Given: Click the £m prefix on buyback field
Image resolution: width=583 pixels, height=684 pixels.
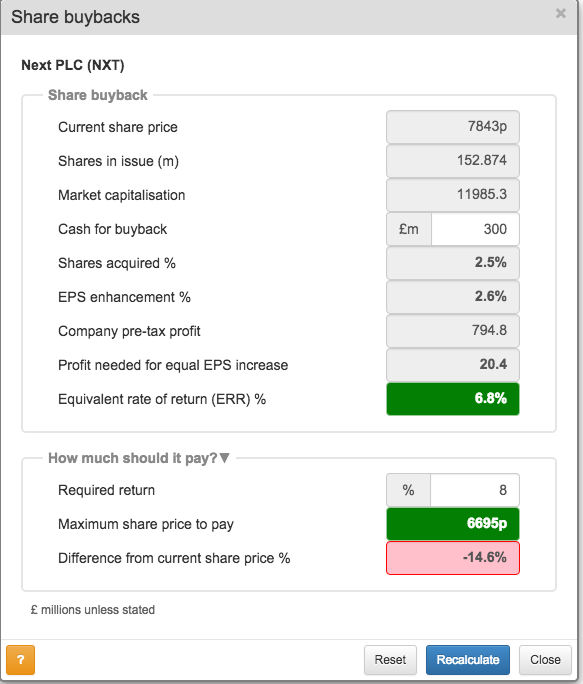Looking at the screenshot, I should point(409,229).
